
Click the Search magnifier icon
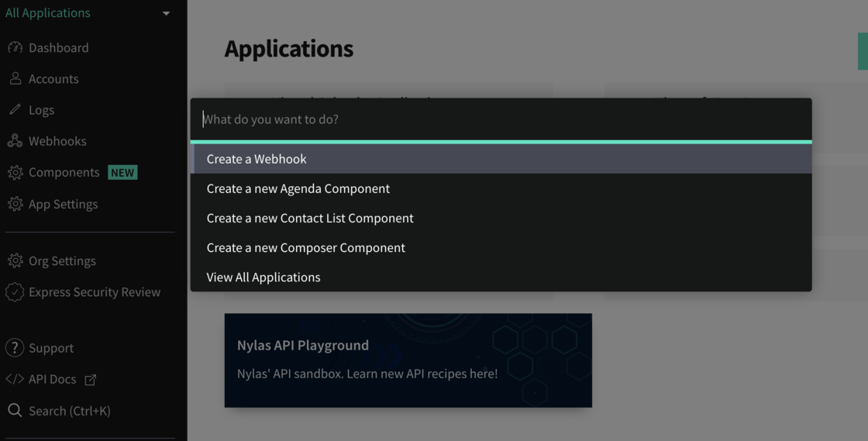point(15,411)
